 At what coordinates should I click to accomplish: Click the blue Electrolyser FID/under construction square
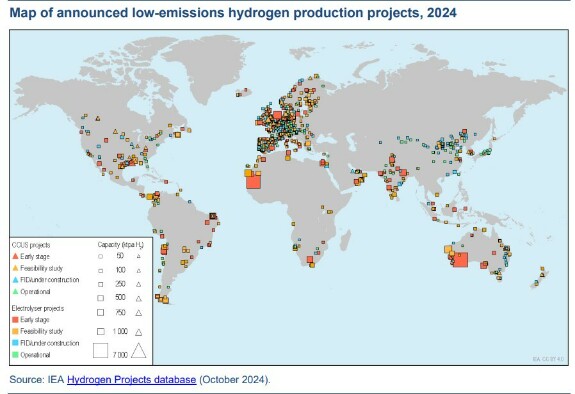point(15,343)
